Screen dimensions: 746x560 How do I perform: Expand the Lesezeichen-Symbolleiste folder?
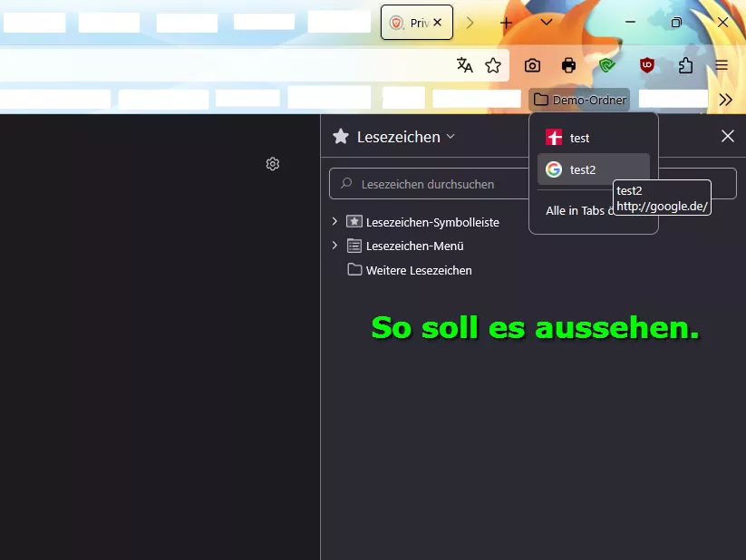(334, 221)
